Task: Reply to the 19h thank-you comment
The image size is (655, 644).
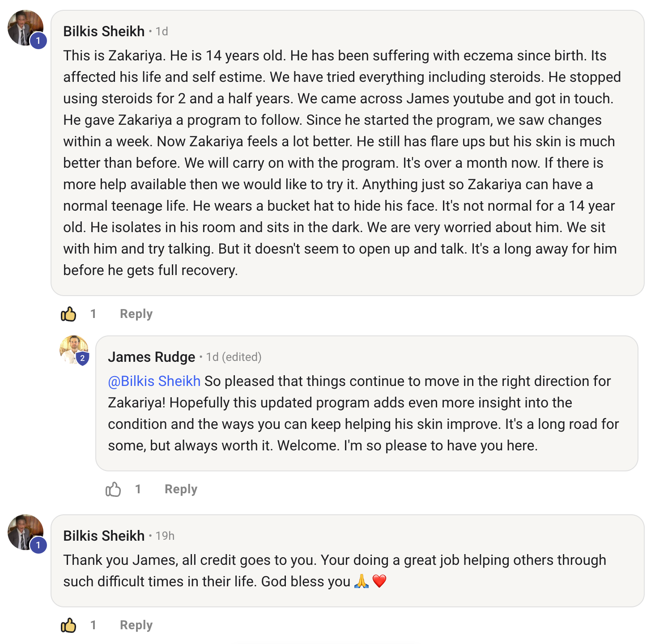Action: click(x=136, y=625)
